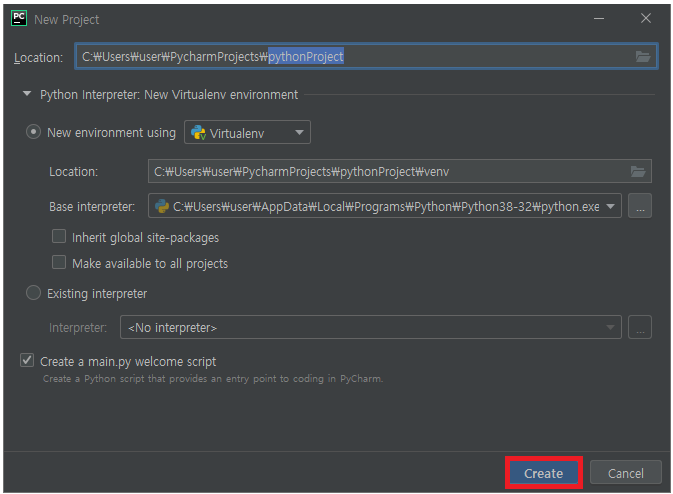Viewport: 673px width, 494px height.
Task: Click the Cancel button
Action: pyautogui.click(x=625, y=473)
